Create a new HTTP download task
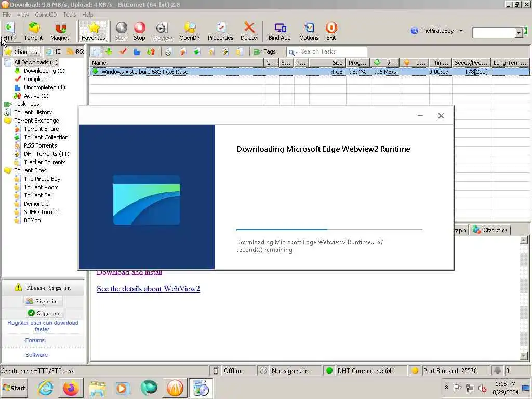 pos(9,31)
